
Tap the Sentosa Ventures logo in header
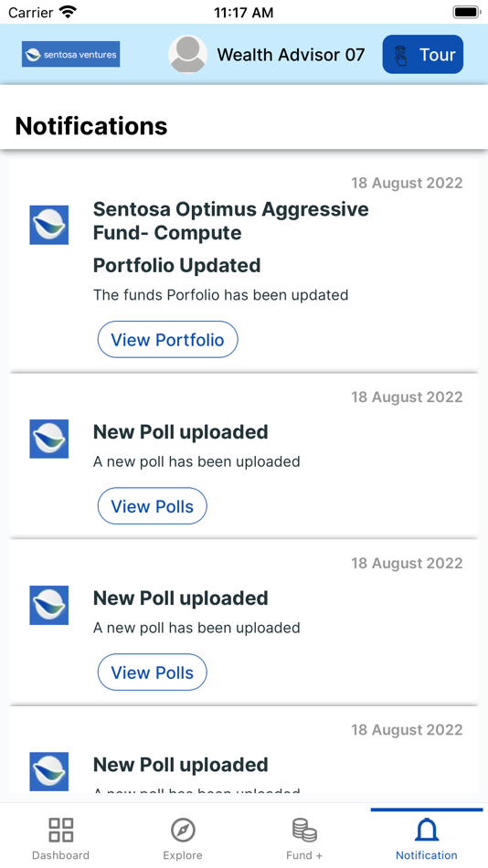[x=71, y=54]
